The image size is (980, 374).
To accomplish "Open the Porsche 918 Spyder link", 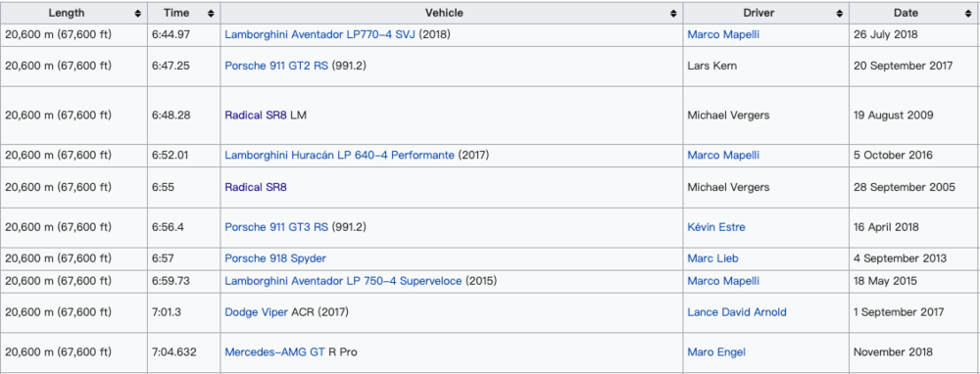I will 275,258.
